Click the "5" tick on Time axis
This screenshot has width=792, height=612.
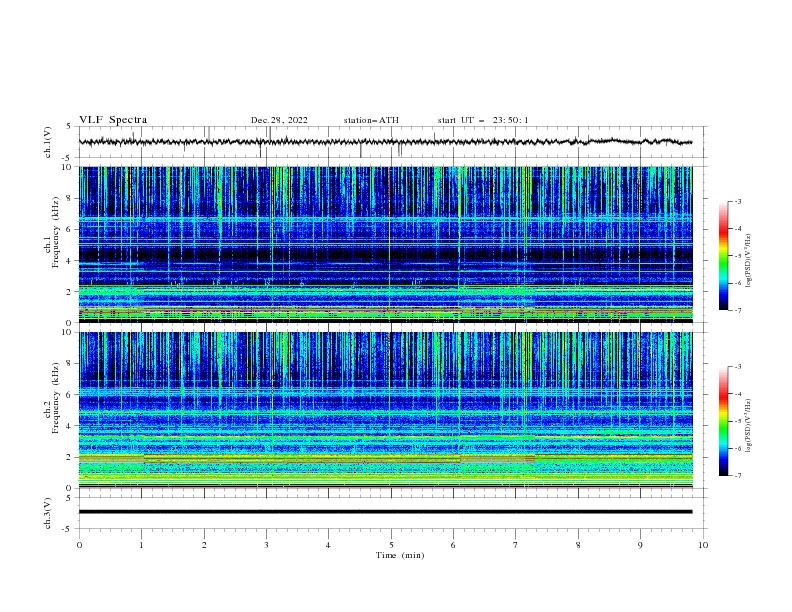[391, 545]
